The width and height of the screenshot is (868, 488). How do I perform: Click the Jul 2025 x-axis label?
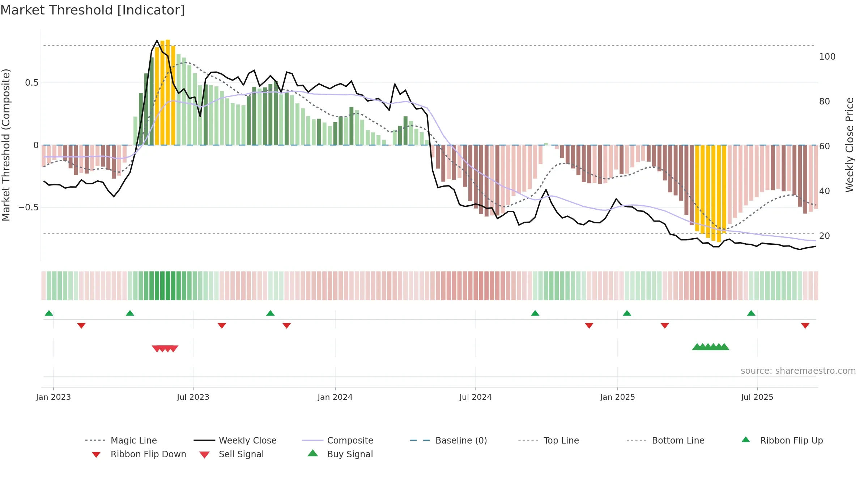[x=757, y=397]
